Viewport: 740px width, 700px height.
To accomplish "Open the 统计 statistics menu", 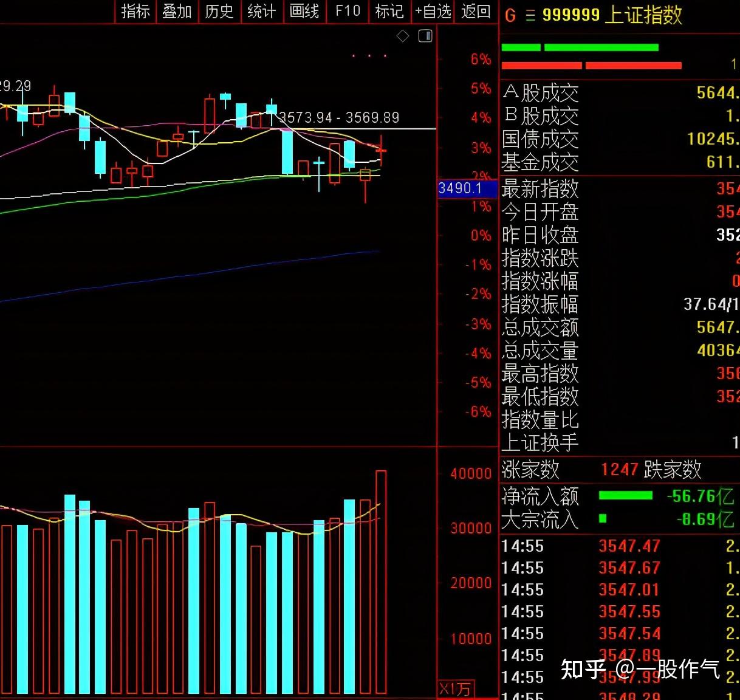I will [x=262, y=11].
